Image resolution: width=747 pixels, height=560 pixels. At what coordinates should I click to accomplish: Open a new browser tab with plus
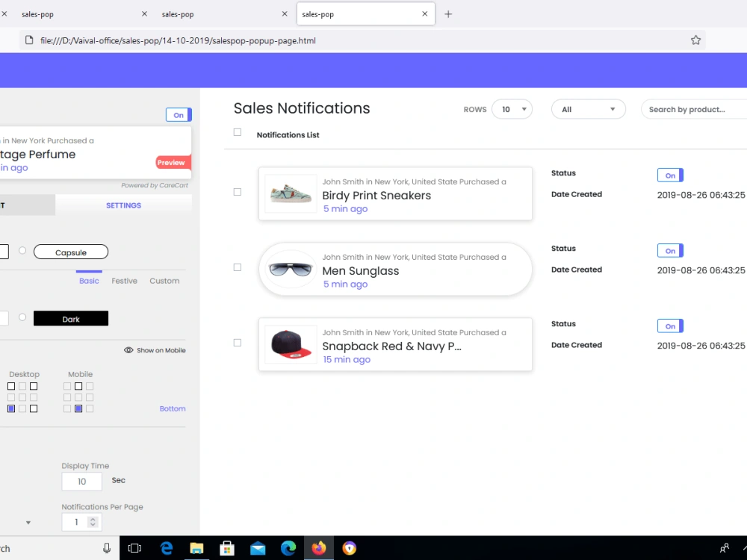447,14
